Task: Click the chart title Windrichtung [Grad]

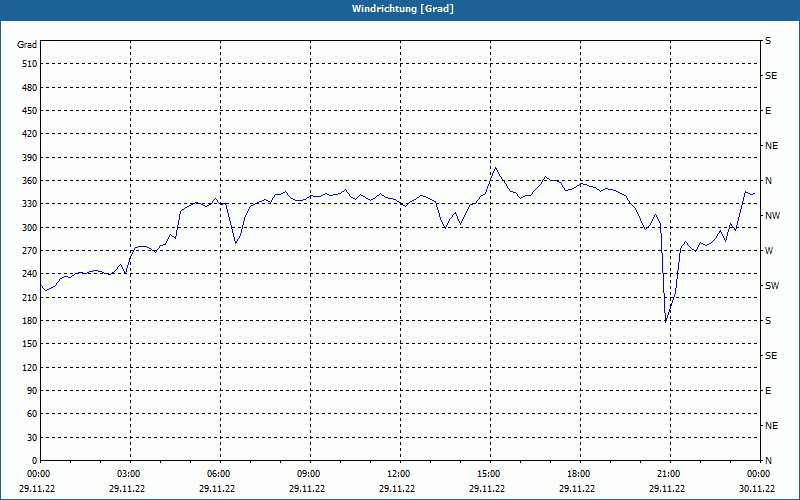Action: pos(403,9)
